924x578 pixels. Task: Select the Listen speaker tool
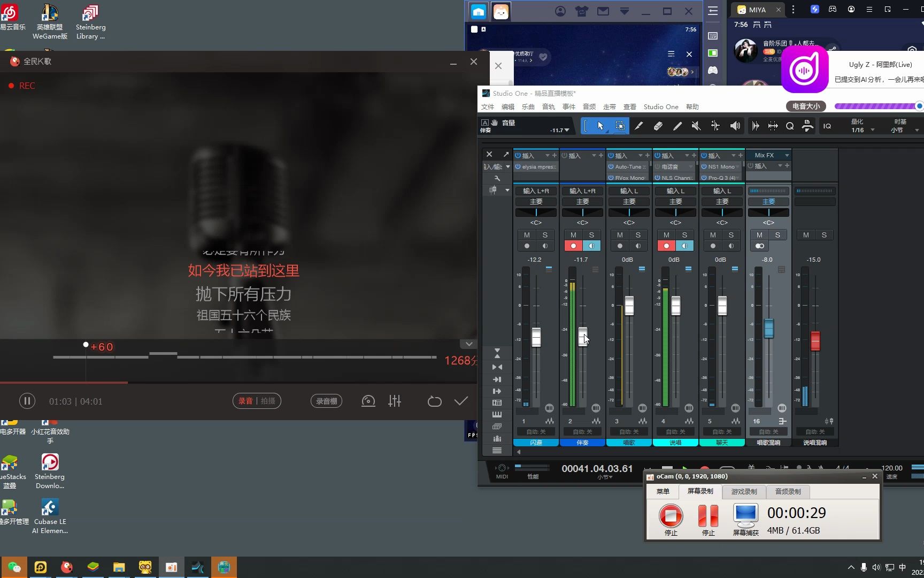(x=735, y=126)
